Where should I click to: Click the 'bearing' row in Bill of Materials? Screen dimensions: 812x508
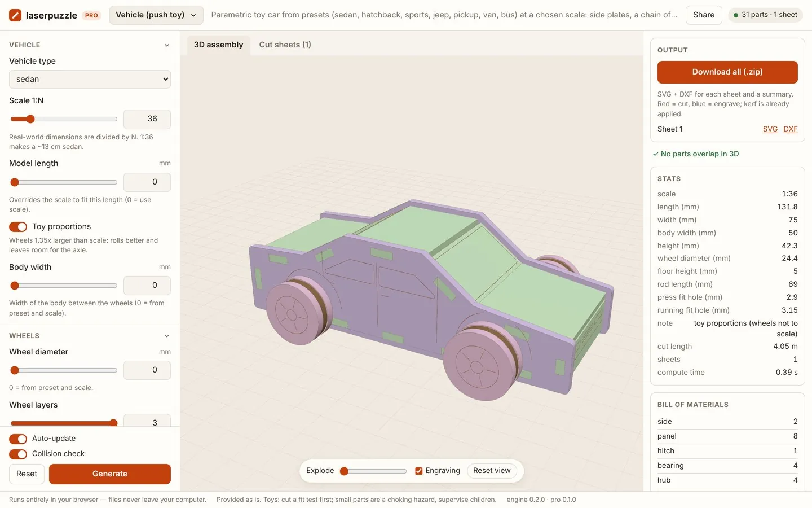(x=727, y=466)
